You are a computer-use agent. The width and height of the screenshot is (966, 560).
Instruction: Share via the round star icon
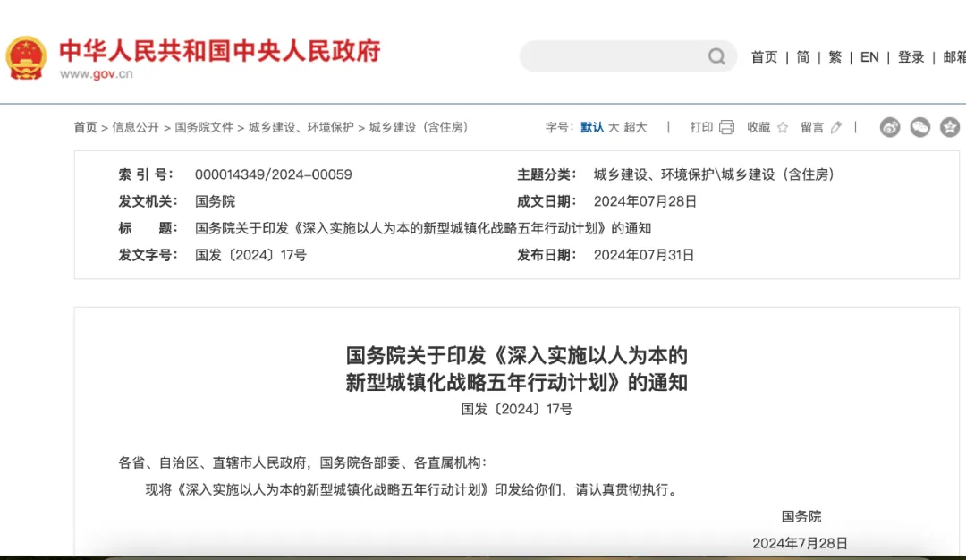tap(950, 127)
